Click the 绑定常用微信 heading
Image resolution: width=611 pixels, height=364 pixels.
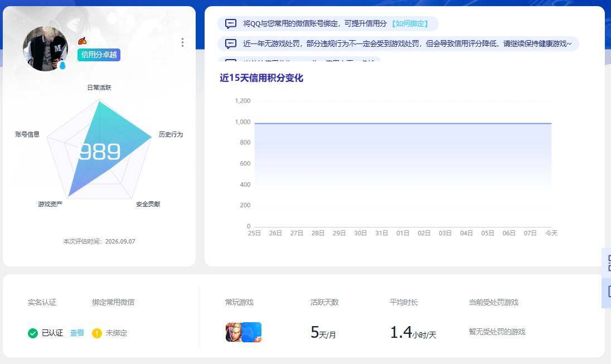(x=113, y=303)
